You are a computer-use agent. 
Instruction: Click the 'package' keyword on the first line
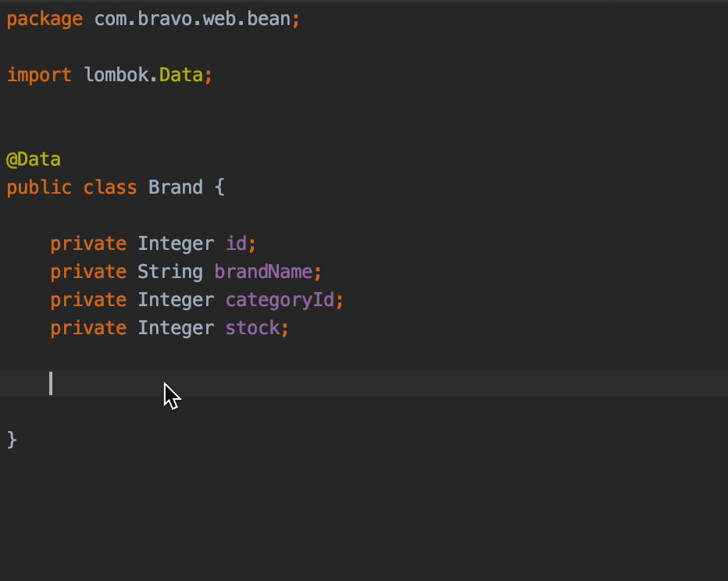pyautogui.click(x=45, y=20)
